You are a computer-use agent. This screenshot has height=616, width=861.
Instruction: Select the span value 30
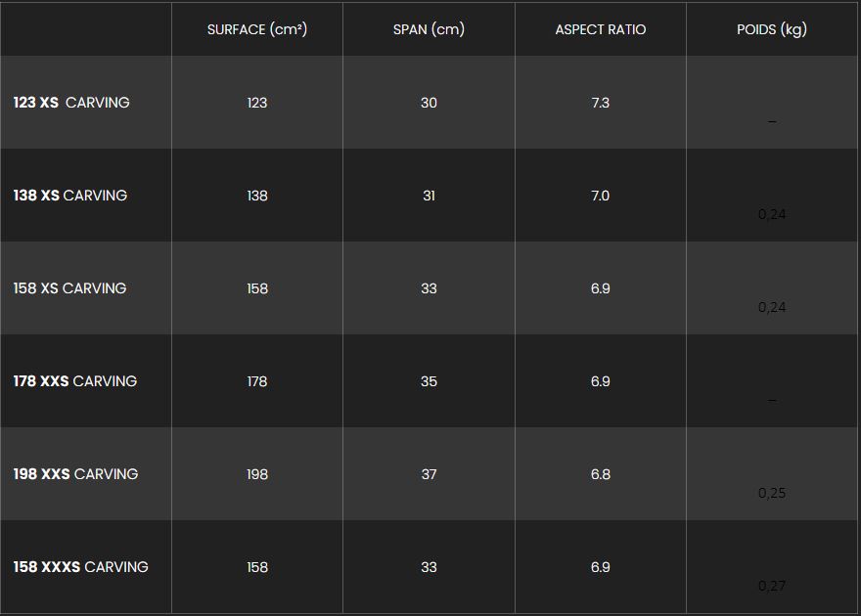pos(429,103)
